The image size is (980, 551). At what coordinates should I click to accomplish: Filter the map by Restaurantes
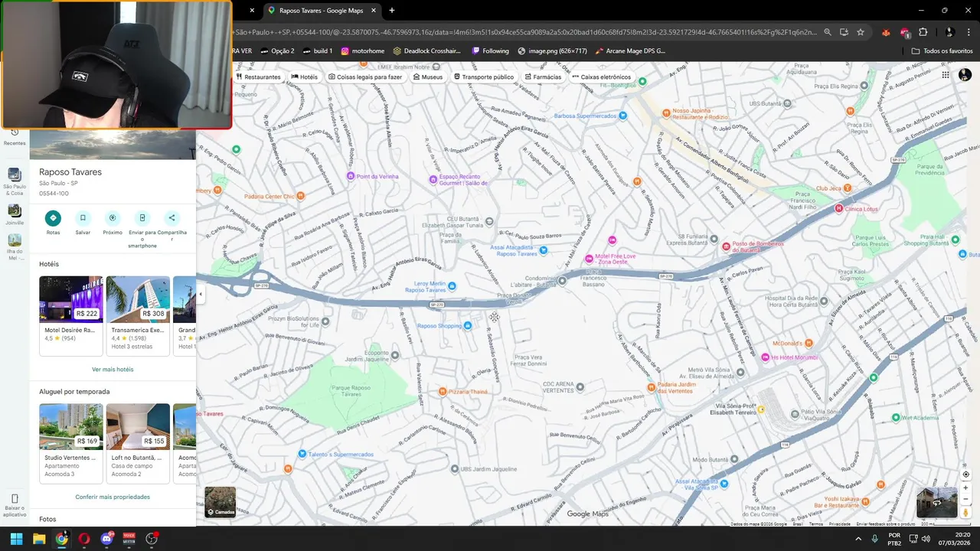coord(258,77)
